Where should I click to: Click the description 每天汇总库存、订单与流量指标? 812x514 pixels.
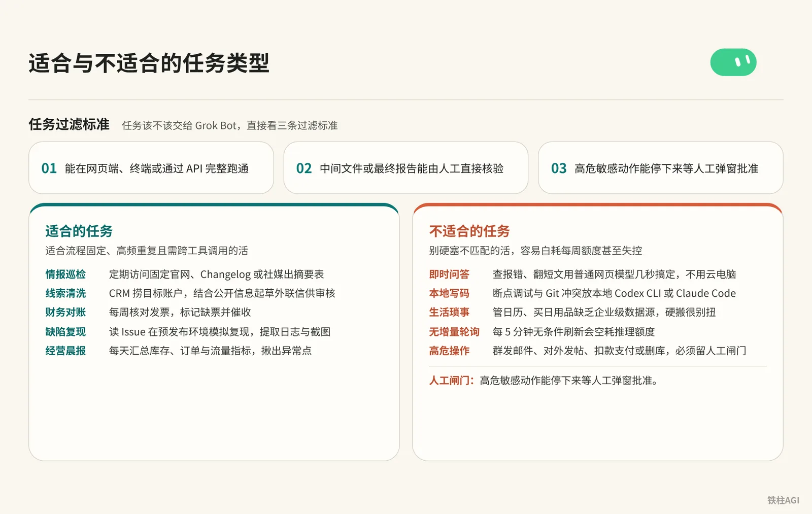click(x=211, y=351)
